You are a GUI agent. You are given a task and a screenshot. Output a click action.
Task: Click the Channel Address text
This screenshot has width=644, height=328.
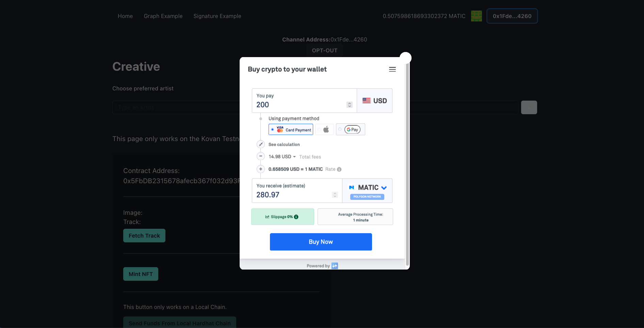click(324, 39)
